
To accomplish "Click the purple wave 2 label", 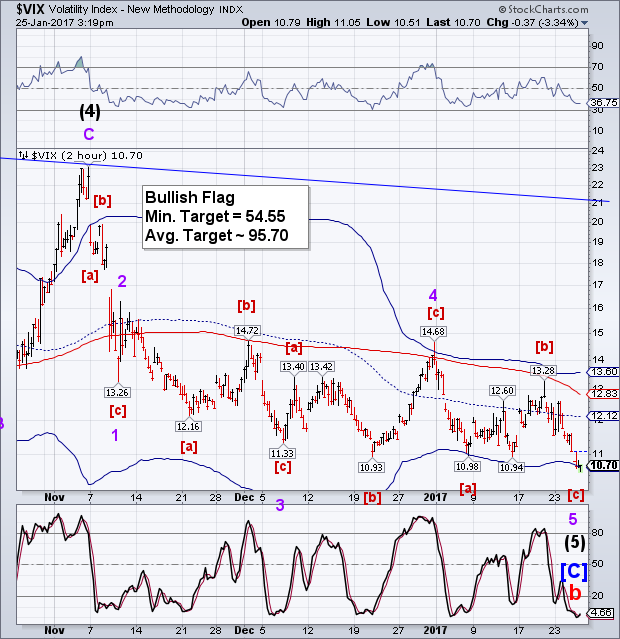I will coord(122,281).
